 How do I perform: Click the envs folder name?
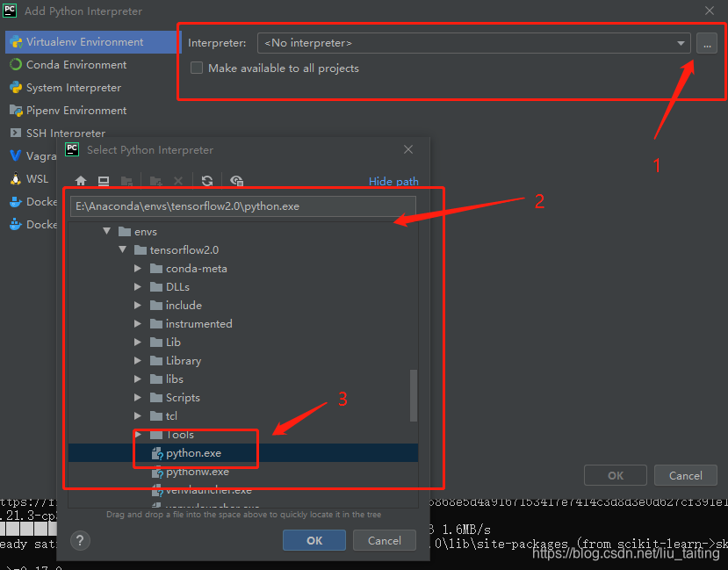click(146, 231)
